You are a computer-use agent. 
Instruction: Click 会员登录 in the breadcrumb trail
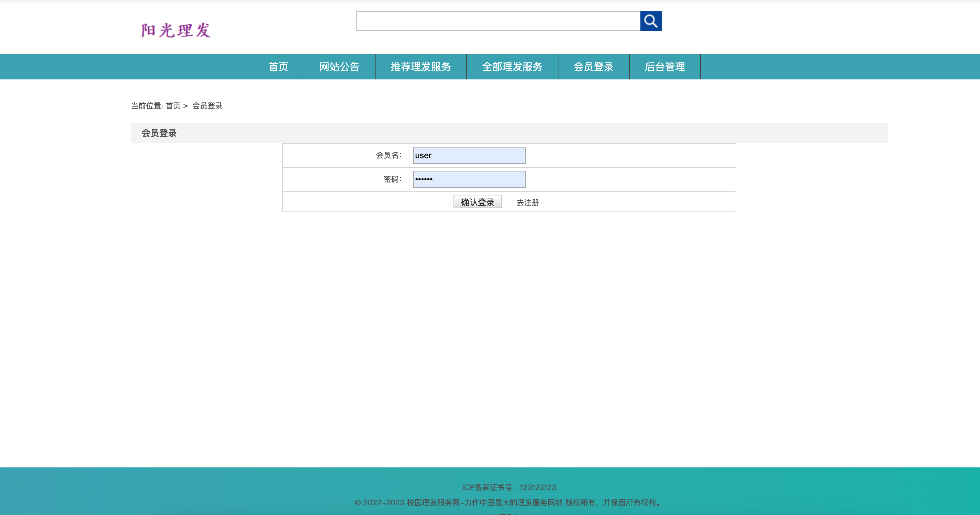pos(207,106)
